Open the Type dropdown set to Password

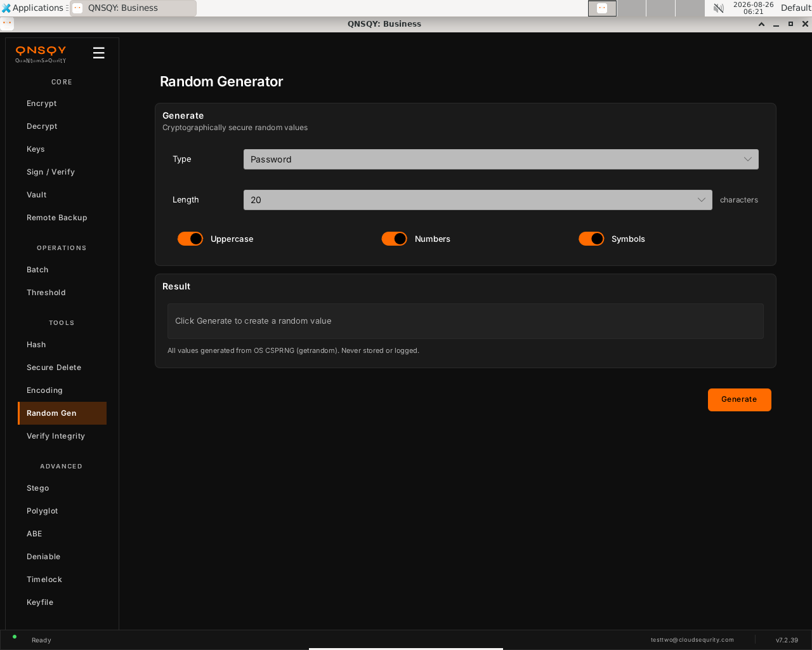click(501, 159)
